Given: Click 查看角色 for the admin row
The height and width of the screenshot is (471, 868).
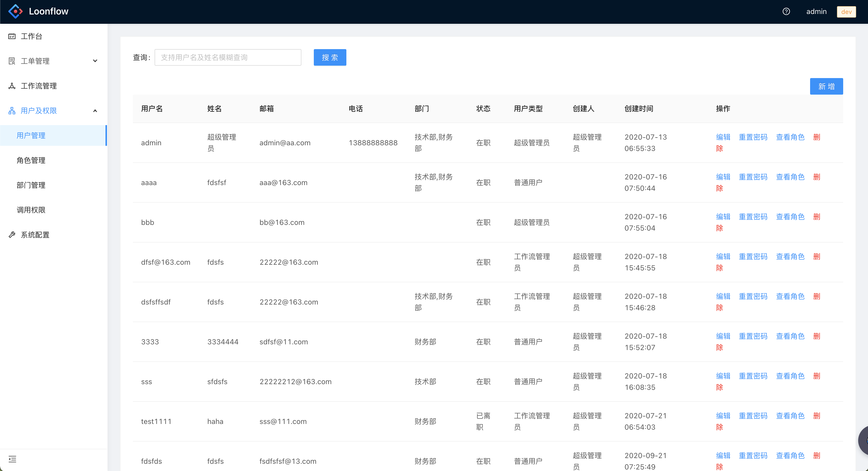Looking at the screenshot, I should tap(790, 137).
